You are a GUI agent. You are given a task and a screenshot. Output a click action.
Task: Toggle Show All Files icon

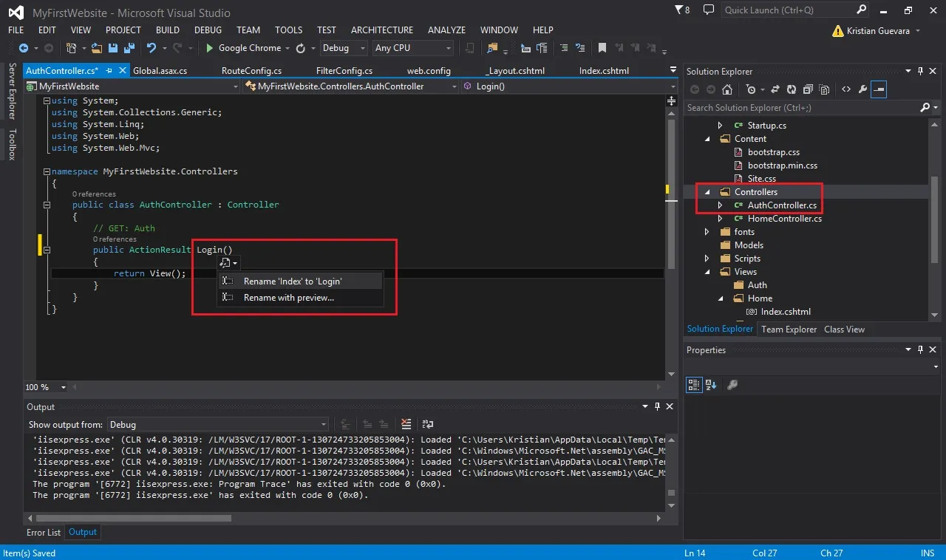[823, 89]
